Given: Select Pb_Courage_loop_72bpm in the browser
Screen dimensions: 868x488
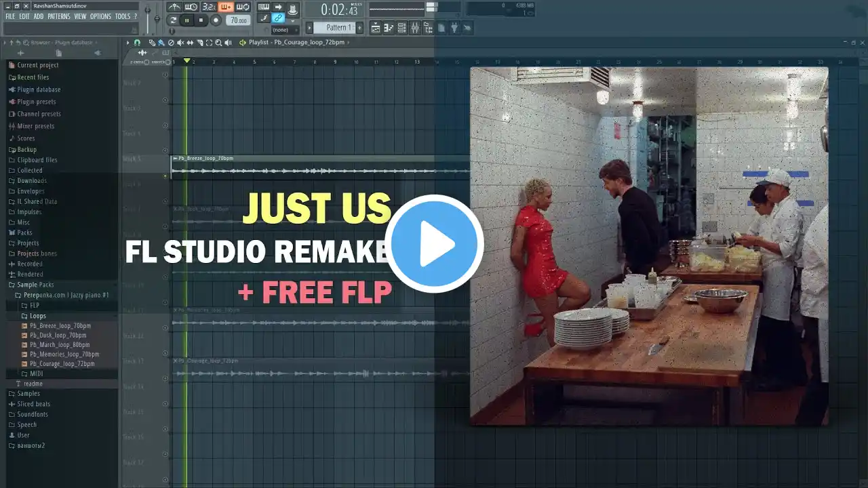Looking at the screenshot, I should click(x=62, y=364).
